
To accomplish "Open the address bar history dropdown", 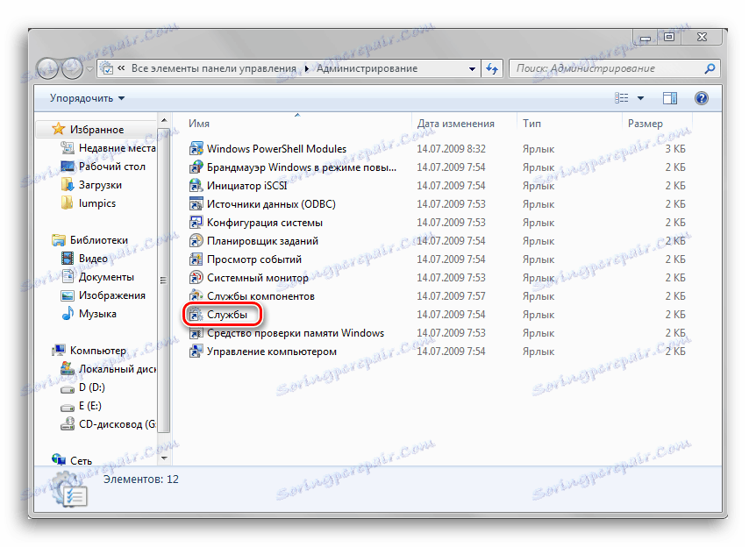I will tap(472, 69).
